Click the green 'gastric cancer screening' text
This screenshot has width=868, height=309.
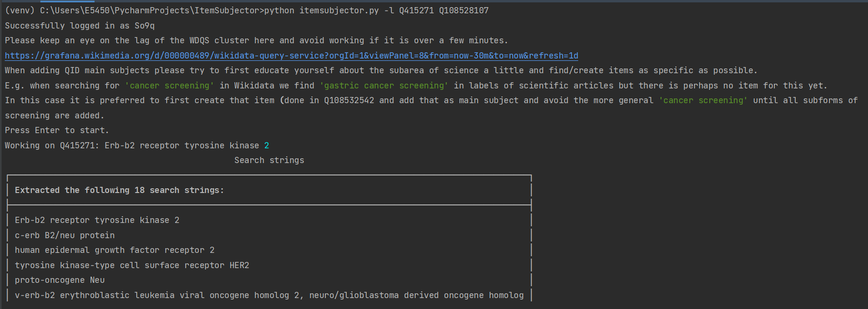coord(384,86)
